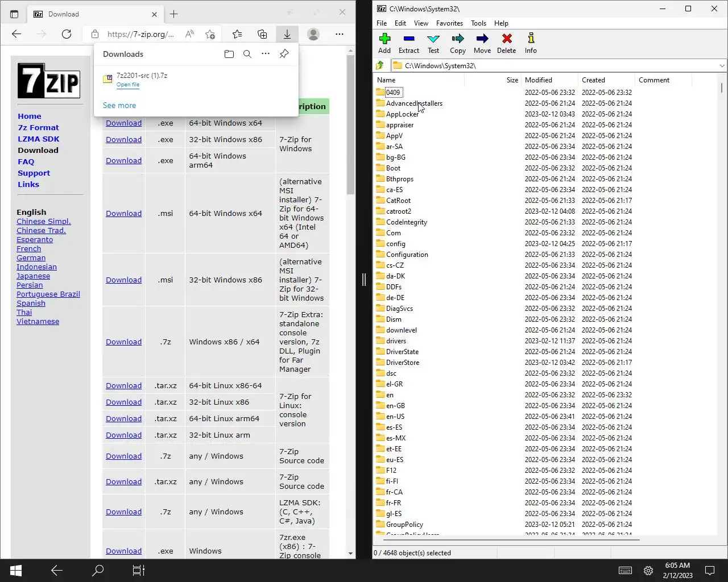Open the Help menu in 7-Zip
This screenshot has width=728, height=582.
point(501,23)
